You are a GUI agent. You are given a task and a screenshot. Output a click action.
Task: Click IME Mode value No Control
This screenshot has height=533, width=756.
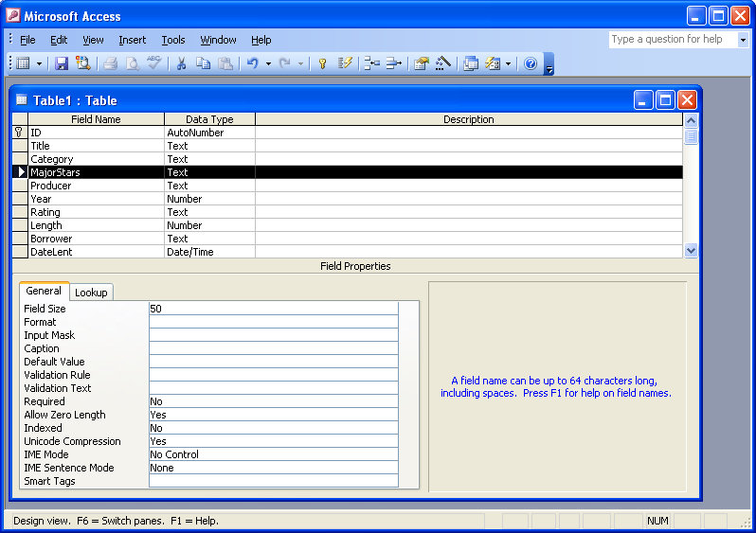pyautogui.click(x=274, y=454)
